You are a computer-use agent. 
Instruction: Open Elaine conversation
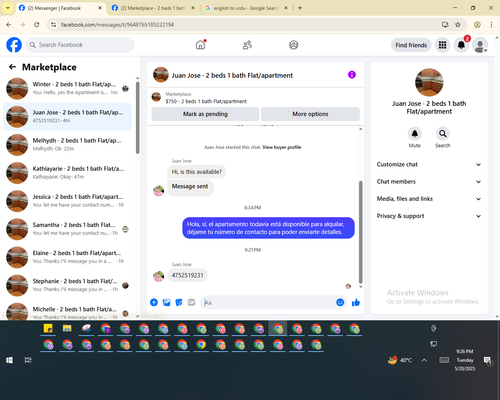coord(67,257)
